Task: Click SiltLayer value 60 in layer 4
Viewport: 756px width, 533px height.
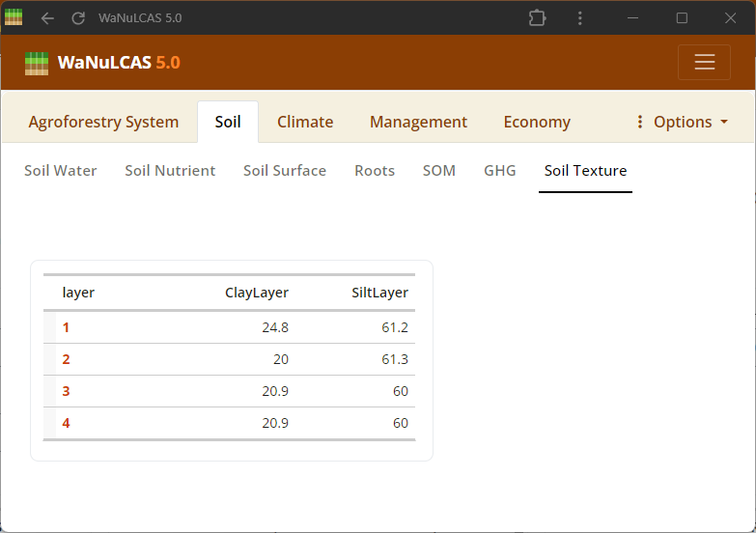Action: 400,423
